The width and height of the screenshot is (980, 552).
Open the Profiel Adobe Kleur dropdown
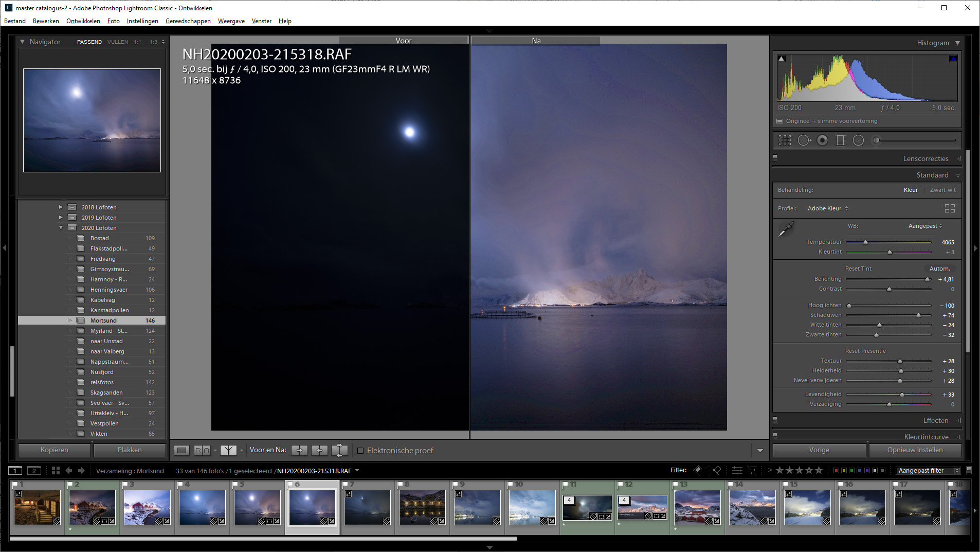pyautogui.click(x=828, y=208)
